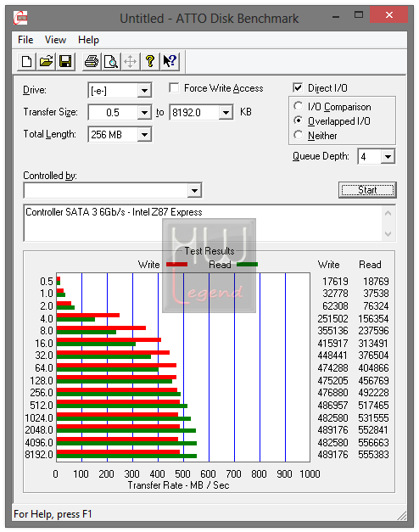
Task: Expand the Controlled by dropdown
Action: 194,190
